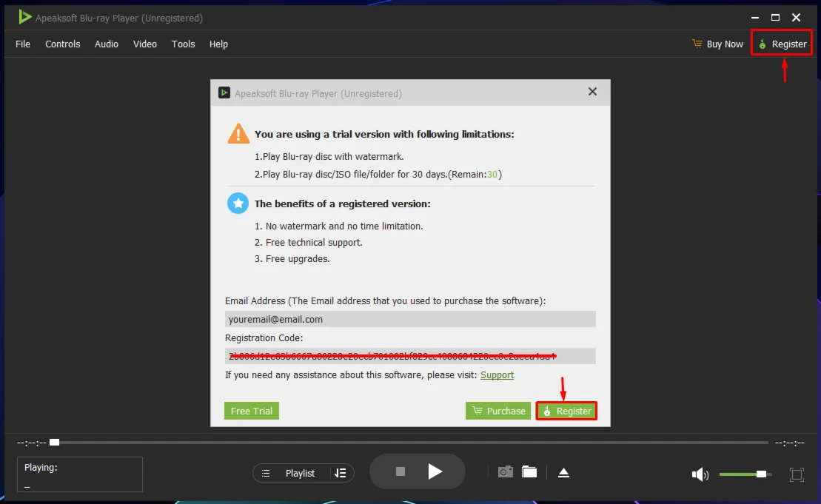821x504 pixels.
Task: Click the Support link
Action: click(x=497, y=375)
